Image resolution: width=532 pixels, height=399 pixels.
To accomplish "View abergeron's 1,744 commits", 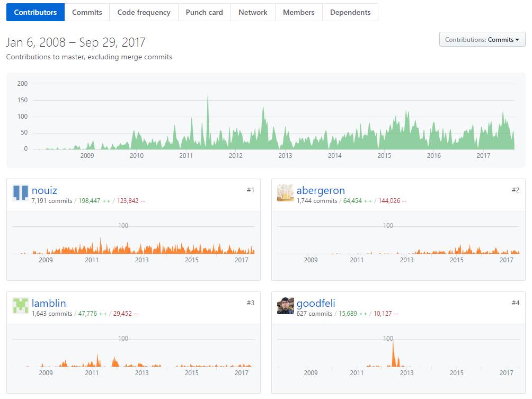I will click(x=317, y=201).
